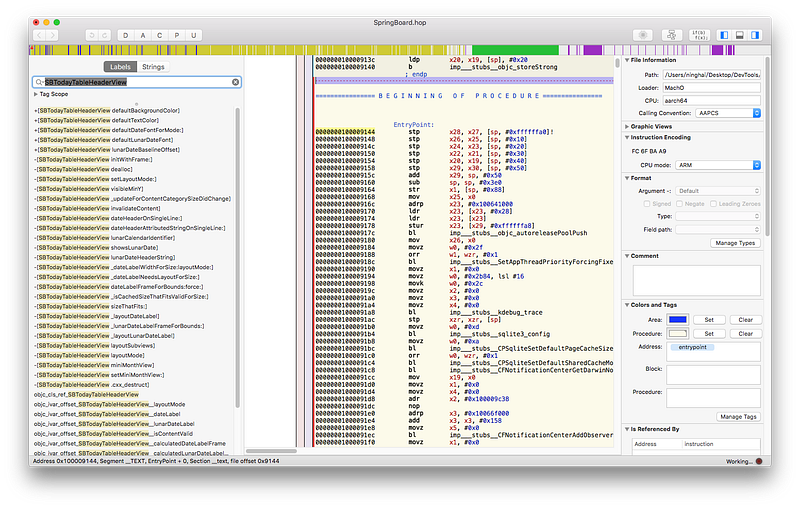Clear the search field with the X icon

(235, 82)
